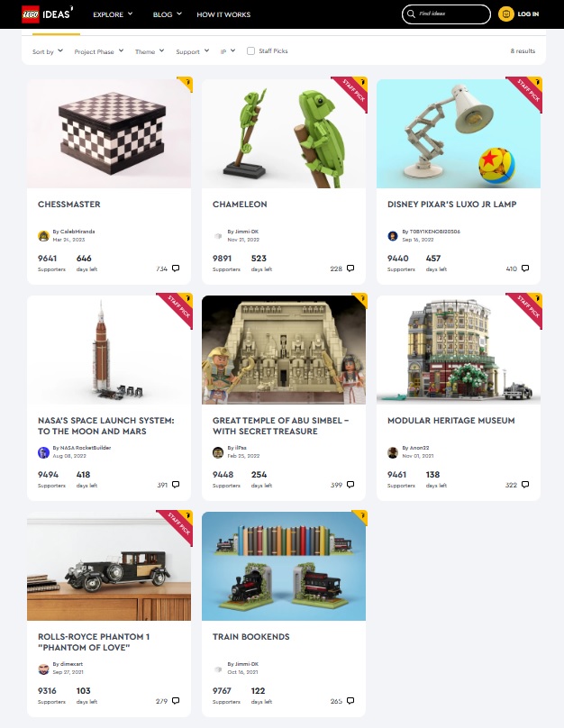
Task: Click NASA RocketBuilder's avatar icon
Action: click(x=43, y=452)
